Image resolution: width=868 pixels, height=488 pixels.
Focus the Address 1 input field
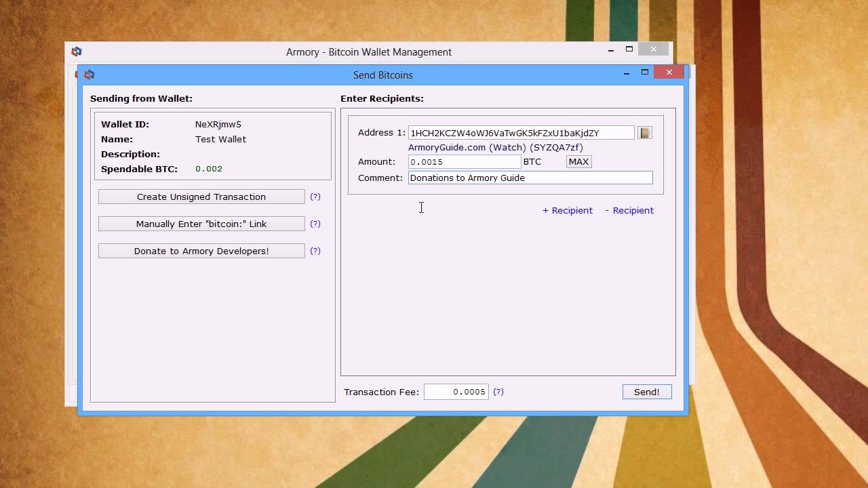pyautogui.click(x=521, y=133)
